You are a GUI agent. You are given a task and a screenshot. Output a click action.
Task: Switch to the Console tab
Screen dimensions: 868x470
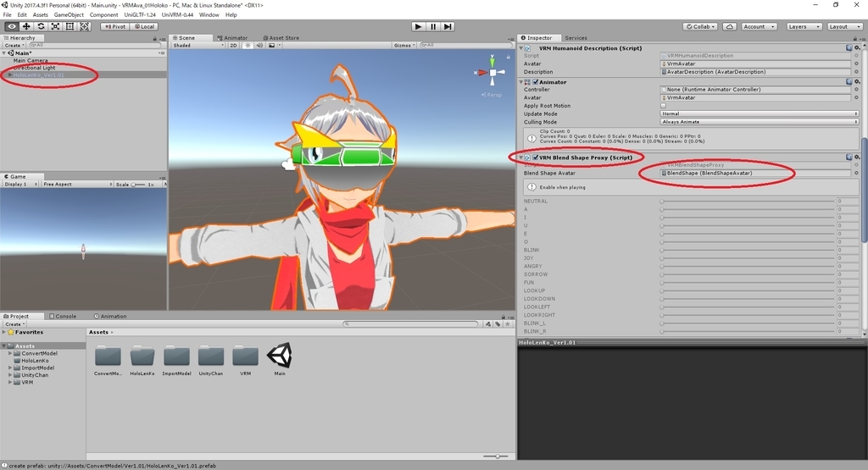(63, 316)
